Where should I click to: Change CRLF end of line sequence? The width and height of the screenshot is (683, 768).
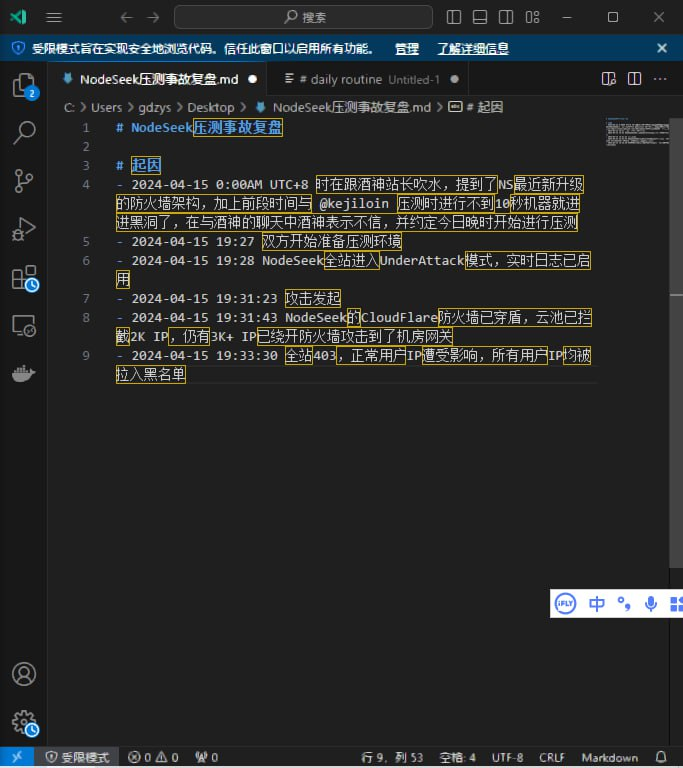[x=552, y=757]
